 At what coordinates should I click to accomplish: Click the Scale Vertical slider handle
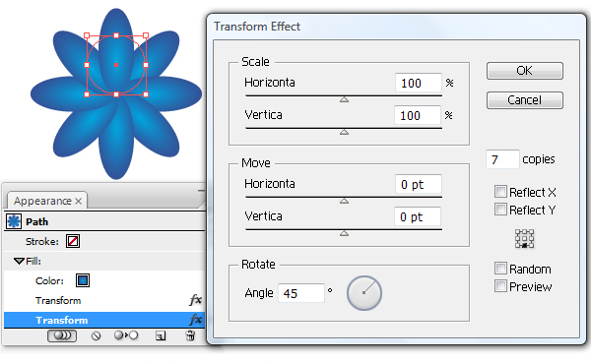click(x=344, y=132)
